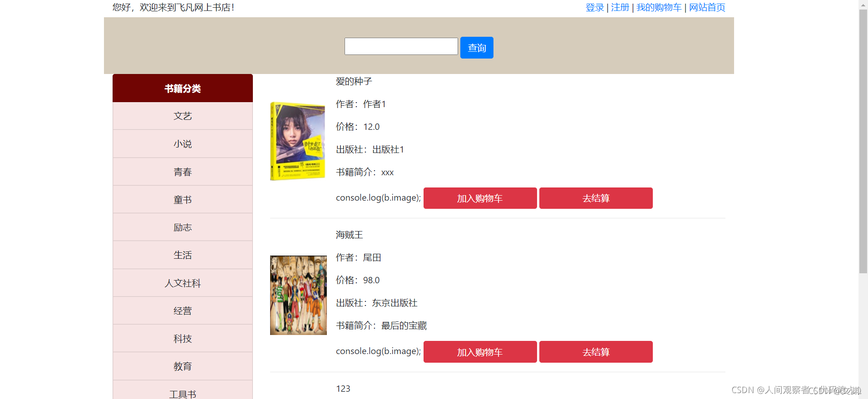Click 去结算 for 海贼王
Viewport: 868px width, 399px height.
596,352
